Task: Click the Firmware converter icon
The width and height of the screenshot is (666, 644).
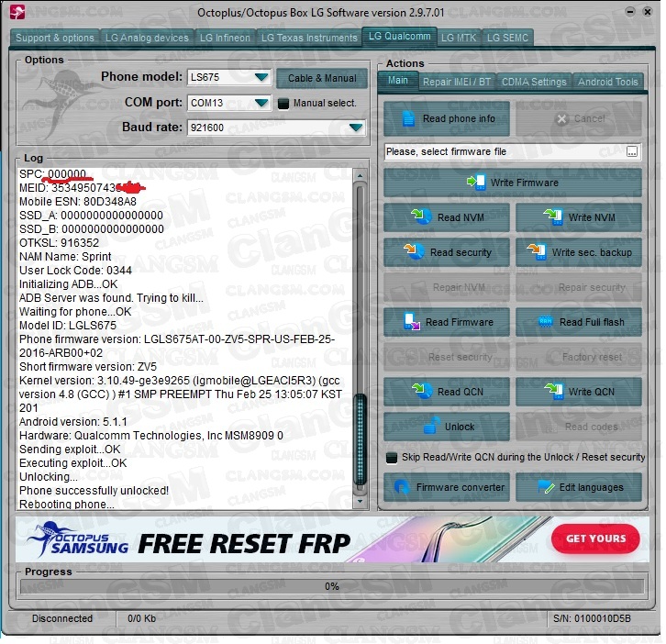Action: point(401,487)
